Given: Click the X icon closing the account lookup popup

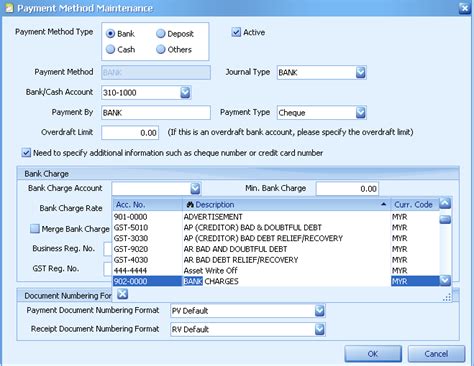Looking at the screenshot, I should (122, 294).
